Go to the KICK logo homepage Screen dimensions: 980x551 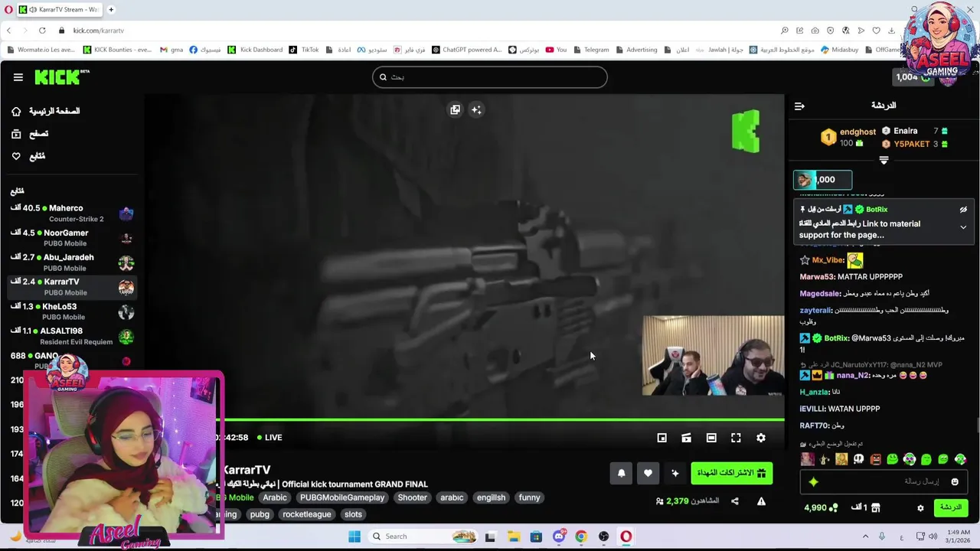point(61,77)
